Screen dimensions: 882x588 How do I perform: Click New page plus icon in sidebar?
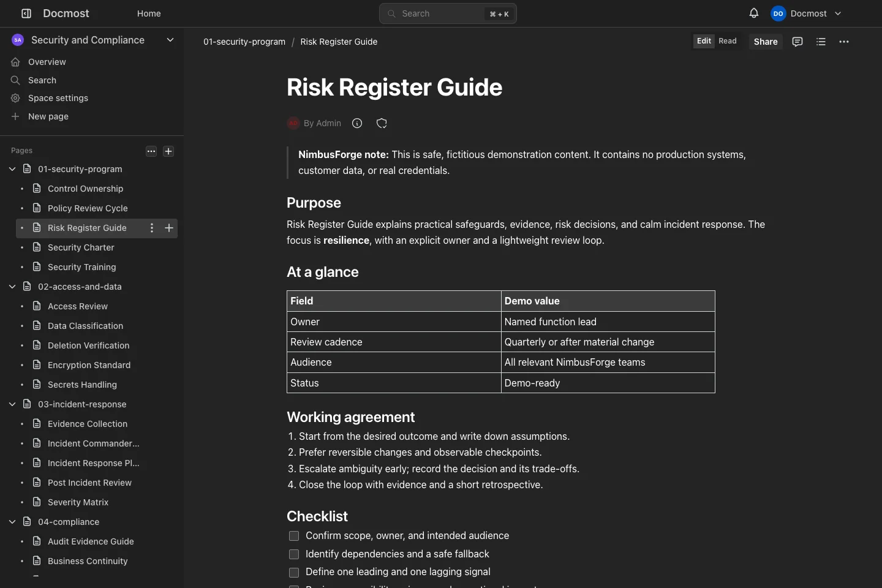click(x=15, y=116)
